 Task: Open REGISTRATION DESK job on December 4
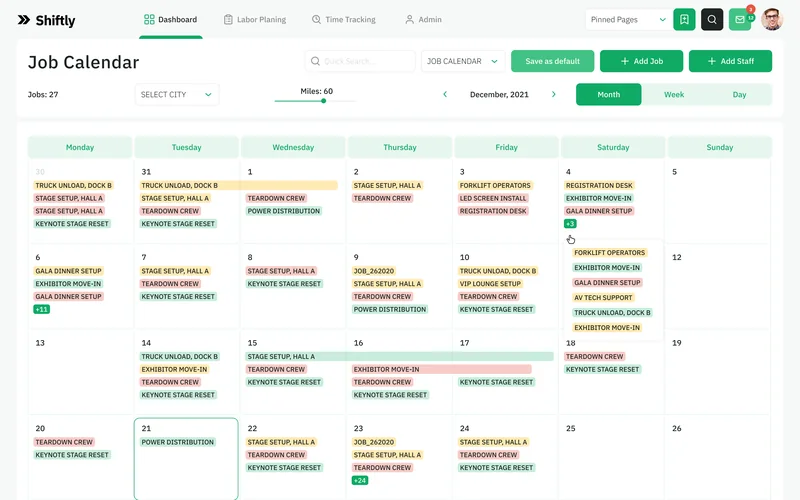[x=599, y=185]
